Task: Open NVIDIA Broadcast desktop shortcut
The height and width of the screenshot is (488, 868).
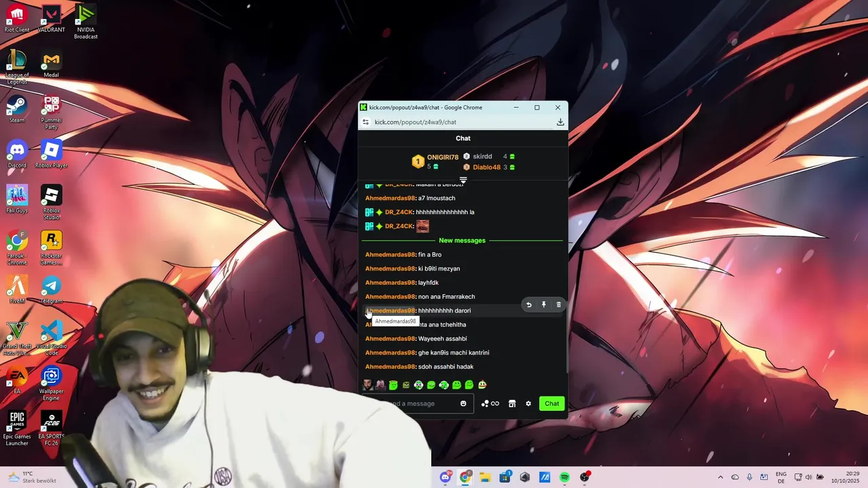Action: (x=85, y=22)
